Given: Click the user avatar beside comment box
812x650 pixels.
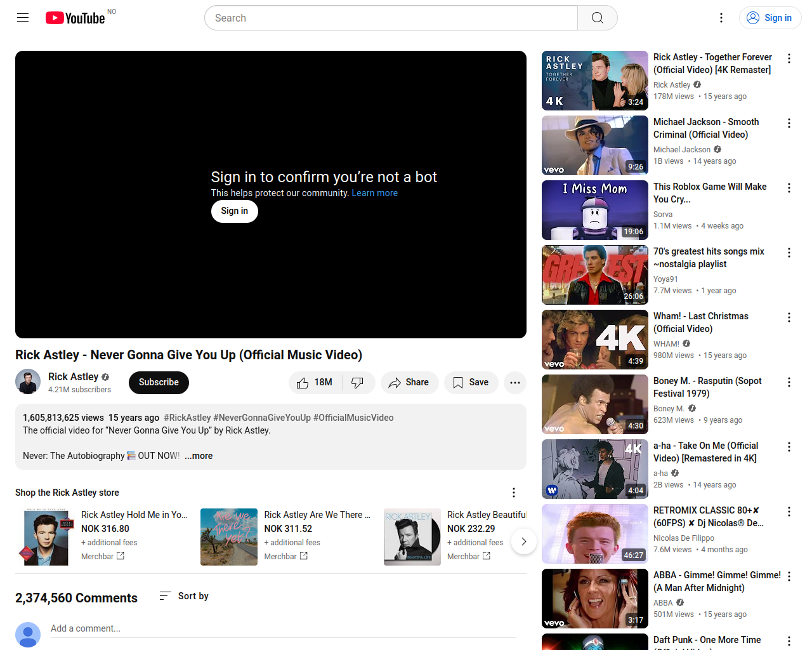Looking at the screenshot, I should pos(28,635).
